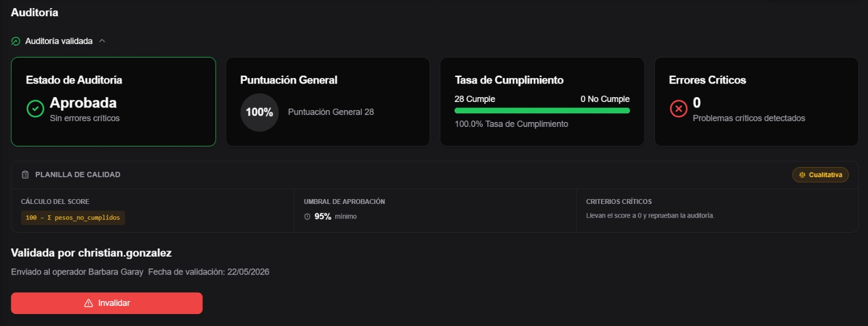
Task: Click 'Puntuación General 28' text
Action: click(331, 112)
